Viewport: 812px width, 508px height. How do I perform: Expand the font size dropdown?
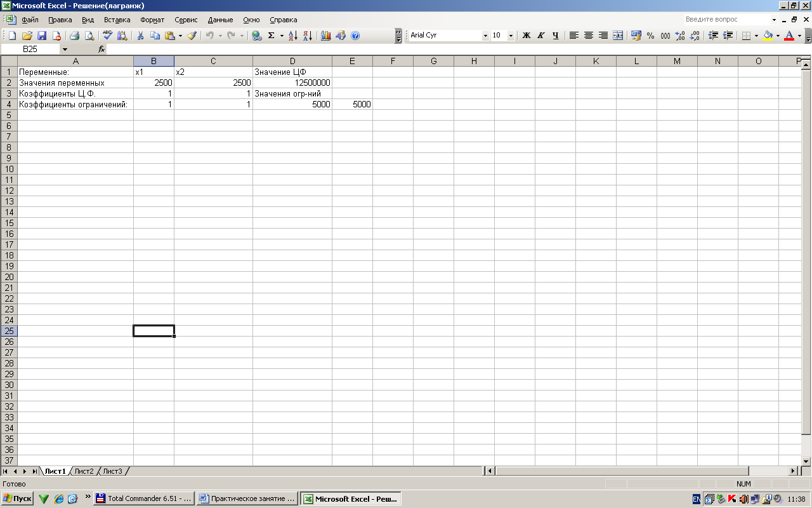point(511,36)
